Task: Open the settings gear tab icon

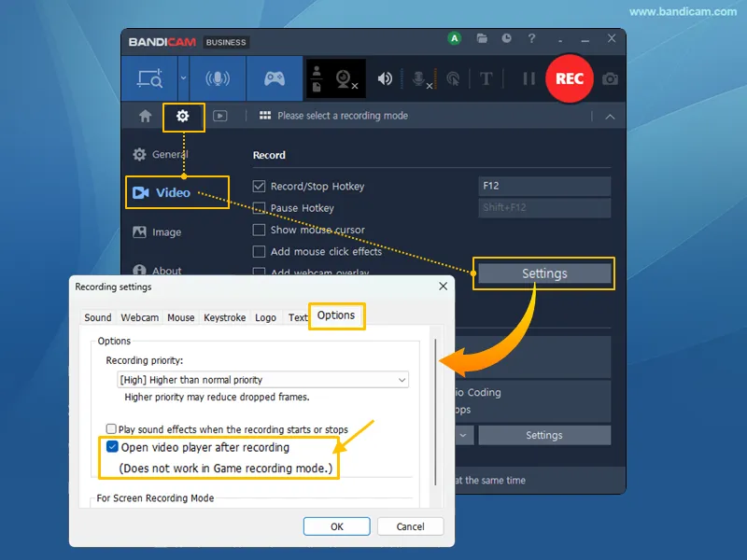Action: pos(183,116)
